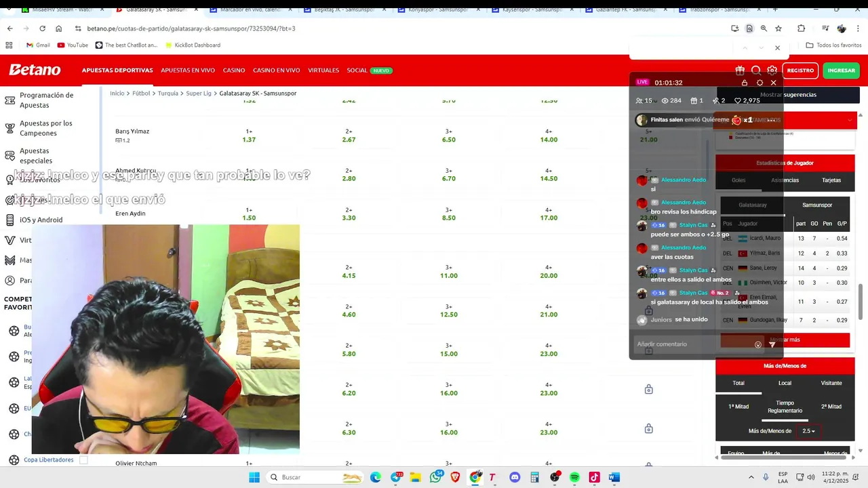Screen dimensions: 868x488
Task: Tick the Copa Libertadores favorite checkbox
Action: tap(83, 460)
